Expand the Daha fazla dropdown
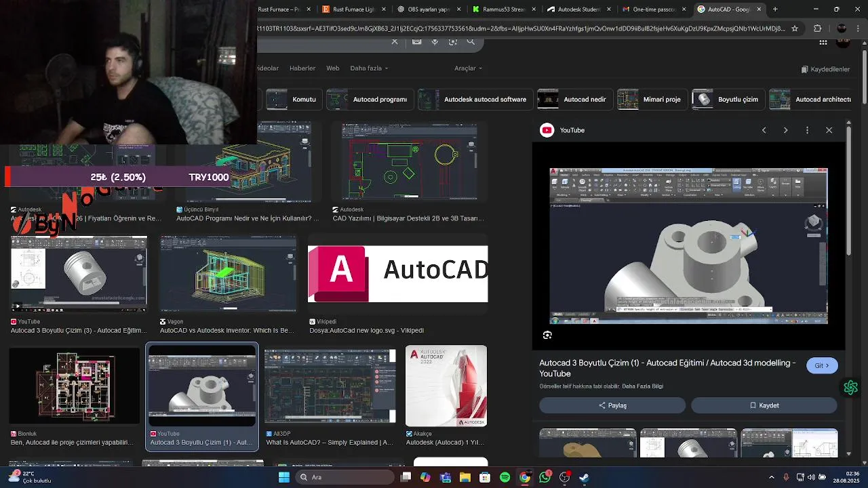 [x=369, y=68]
